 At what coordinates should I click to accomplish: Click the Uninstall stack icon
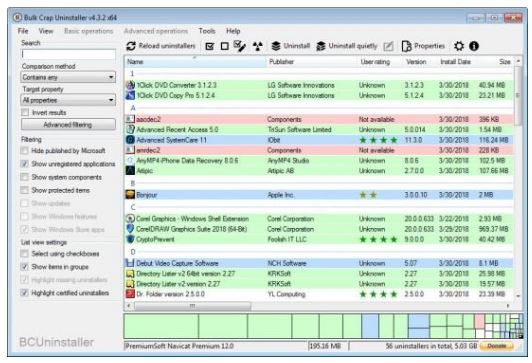point(276,46)
